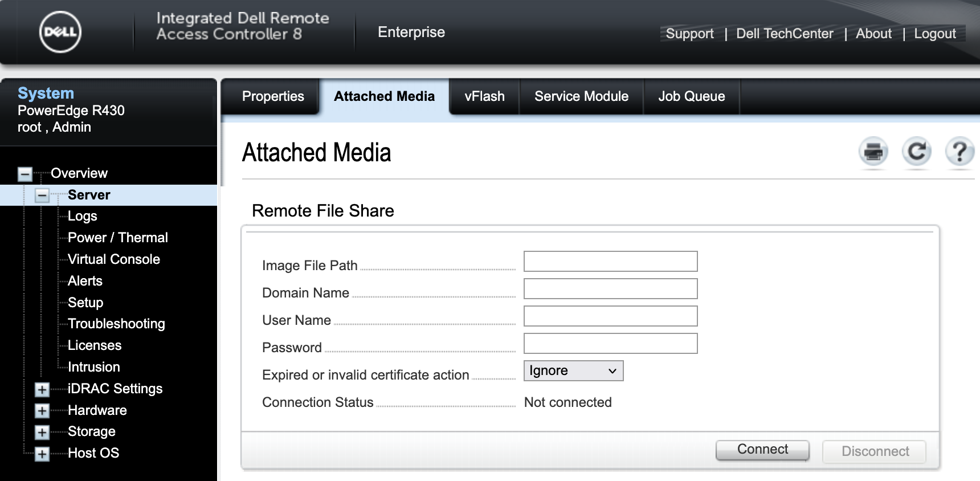980x481 pixels.
Task: Select the Attached Media tab
Action: [385, 96]
